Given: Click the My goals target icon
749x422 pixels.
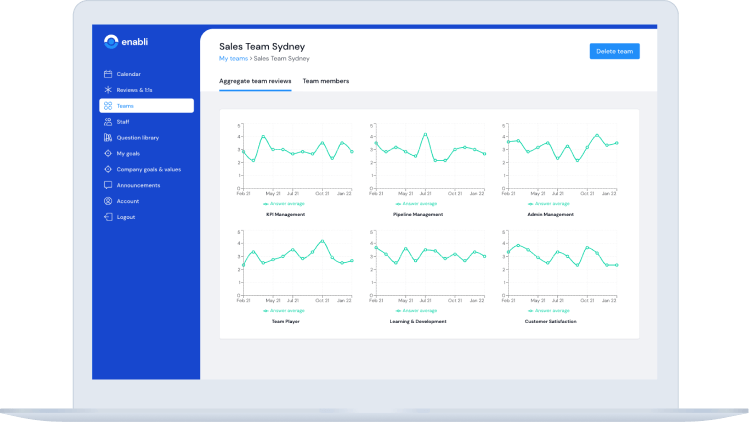Looking at the screenshot, I should point(107,154).
